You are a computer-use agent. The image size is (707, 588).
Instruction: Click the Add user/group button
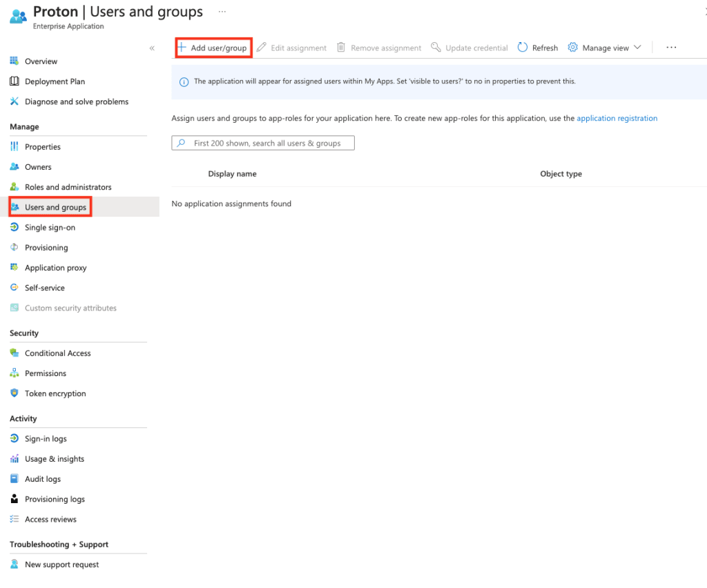click(213, 48)
